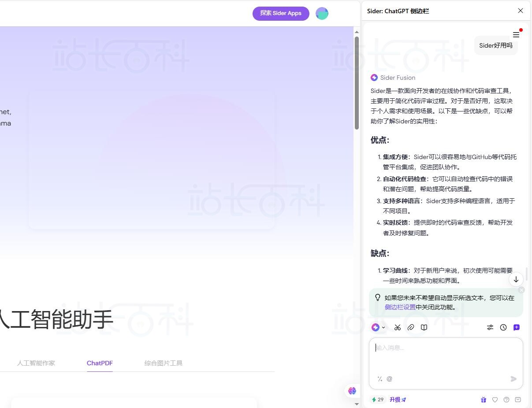Click the webpage vertical scrollbar thumb
The width and height of the screenshot is (532, 408).
coord(357,83)
